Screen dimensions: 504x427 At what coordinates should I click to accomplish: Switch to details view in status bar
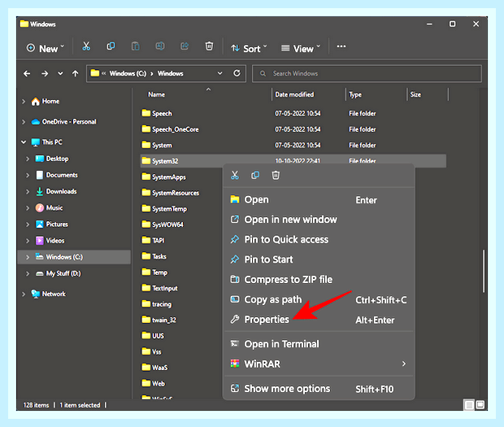pyautogui.click(x=469, y=405)
